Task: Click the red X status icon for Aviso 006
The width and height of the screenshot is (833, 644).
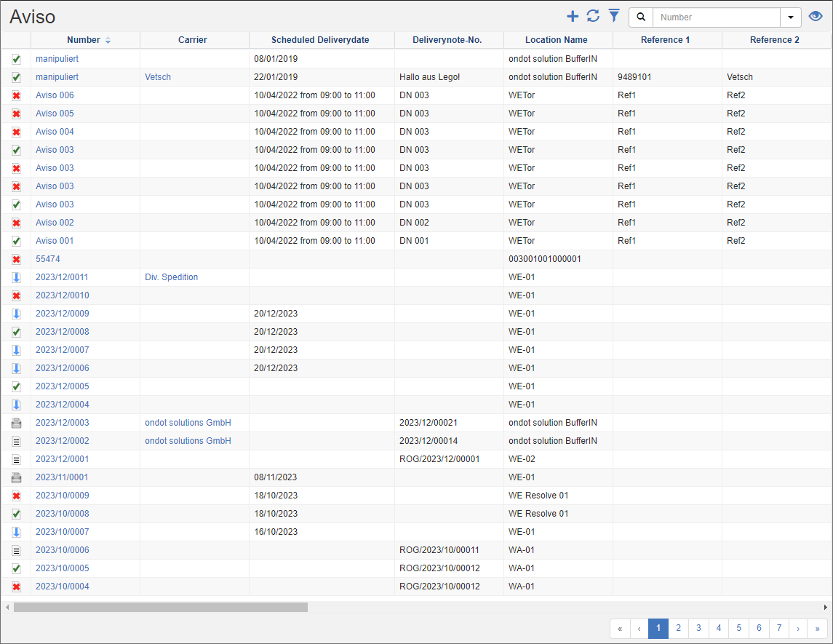Action: (16, 95)
